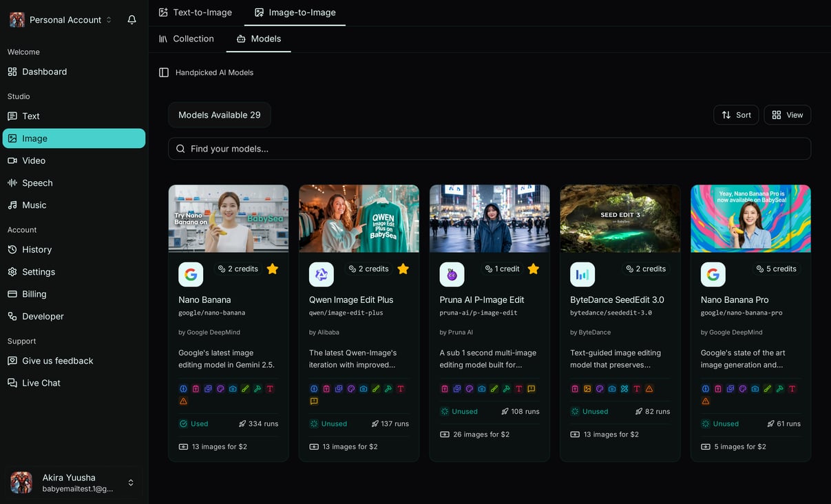Viewport: 831px width, 504px height.
Task: Click the ByteDance SeedEdit provider icon
Action: point(582,274)
